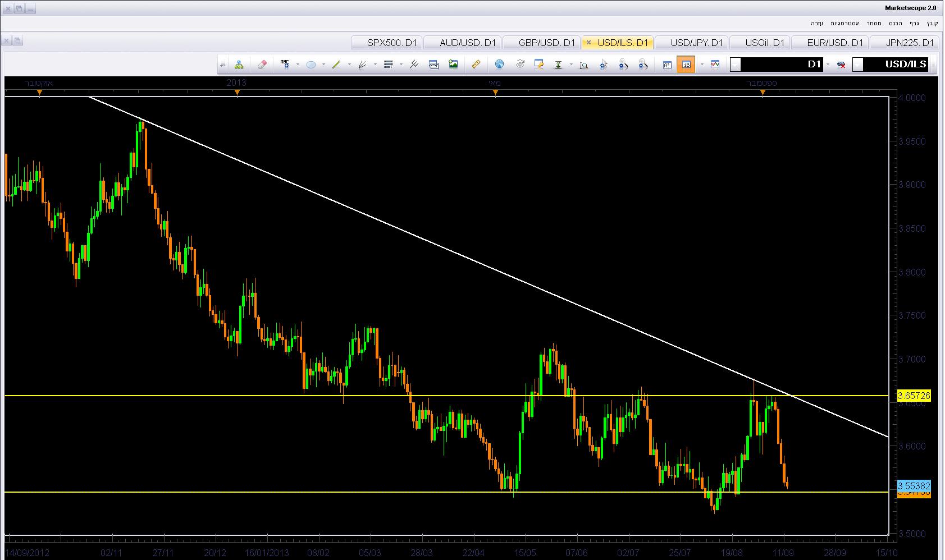Open the line tool dropdown arrow

click(x=349, y=65)
